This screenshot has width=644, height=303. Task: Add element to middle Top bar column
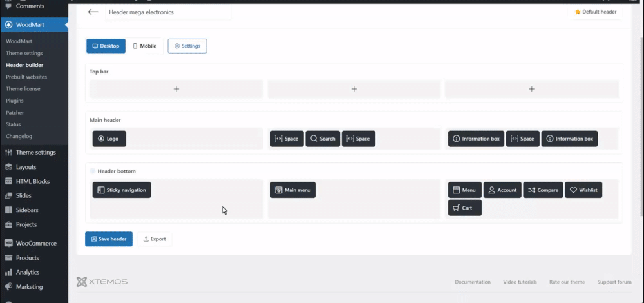tap(354, 89)
